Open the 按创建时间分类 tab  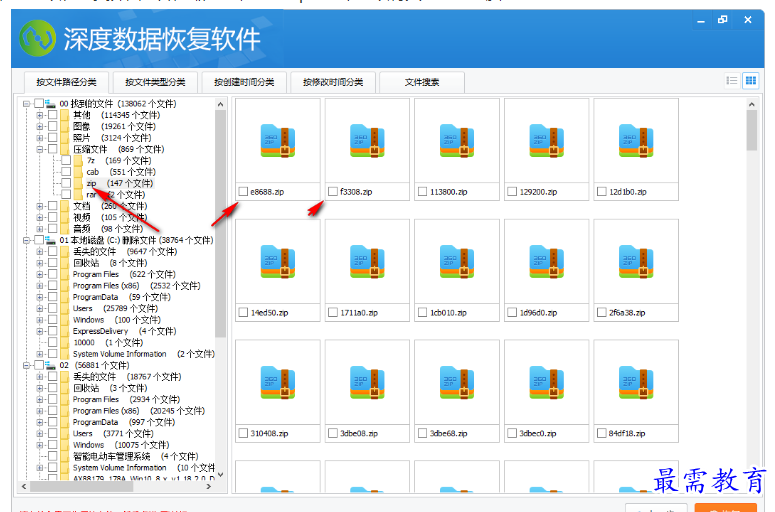244,82
